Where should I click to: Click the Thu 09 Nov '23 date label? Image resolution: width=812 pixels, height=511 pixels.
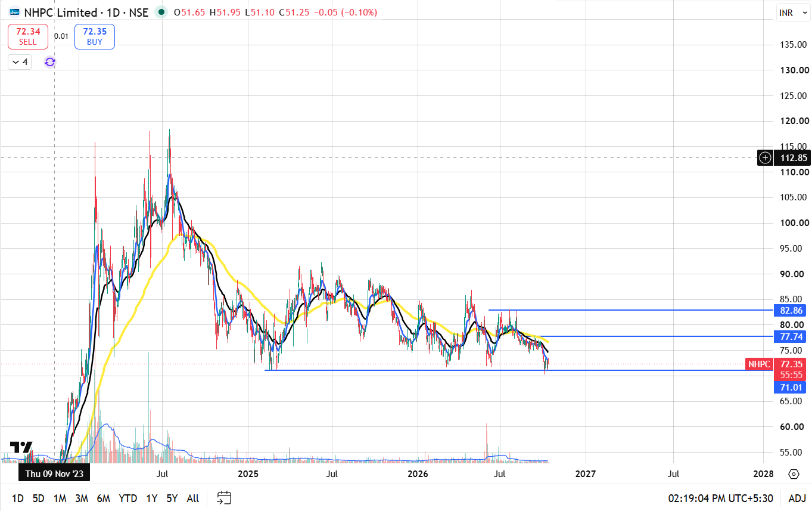coord(54,474)
